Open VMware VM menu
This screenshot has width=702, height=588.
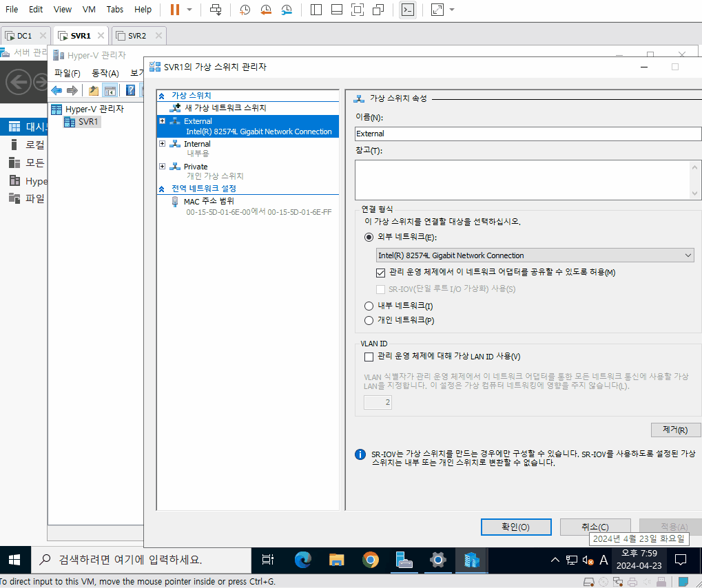pyautogui.click(x=89, y=10)
